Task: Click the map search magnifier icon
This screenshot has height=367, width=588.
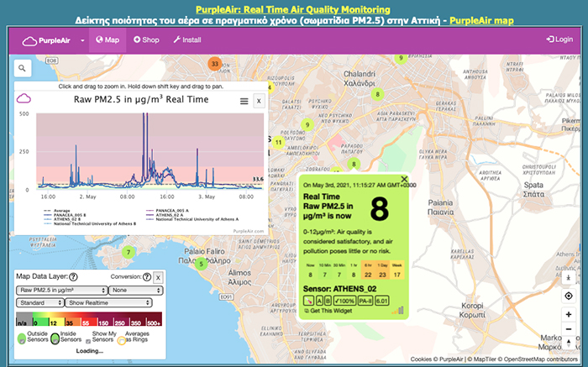Action: [x=21, y=69]
